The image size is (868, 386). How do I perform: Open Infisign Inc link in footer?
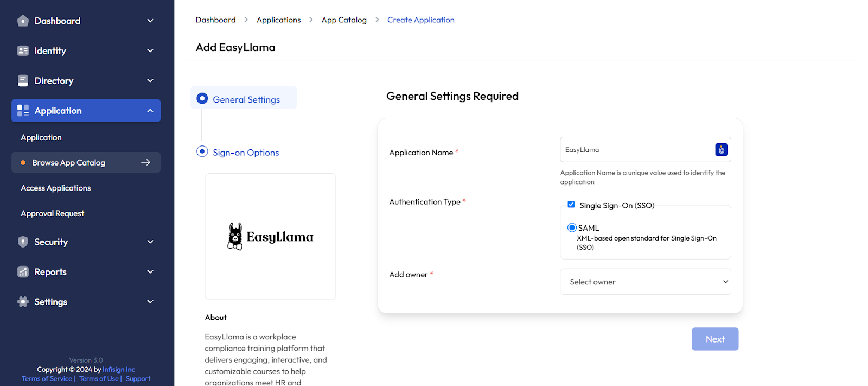[119, 369]
